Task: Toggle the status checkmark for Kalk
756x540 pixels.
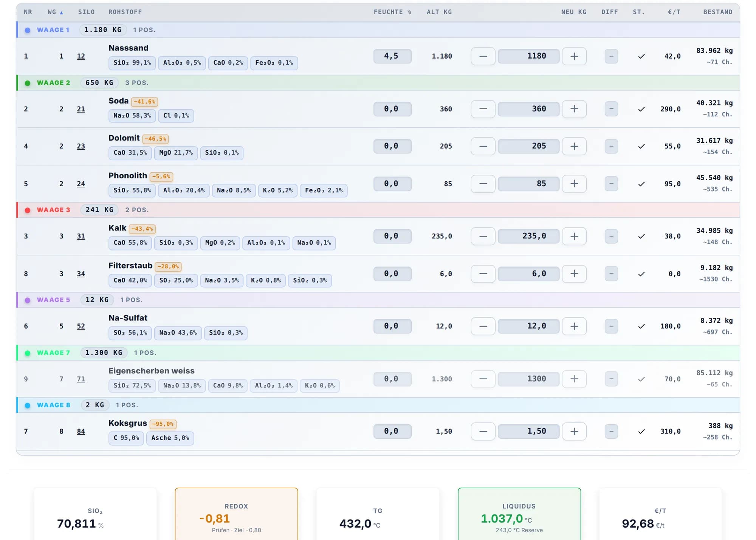Action: [641, 236]
